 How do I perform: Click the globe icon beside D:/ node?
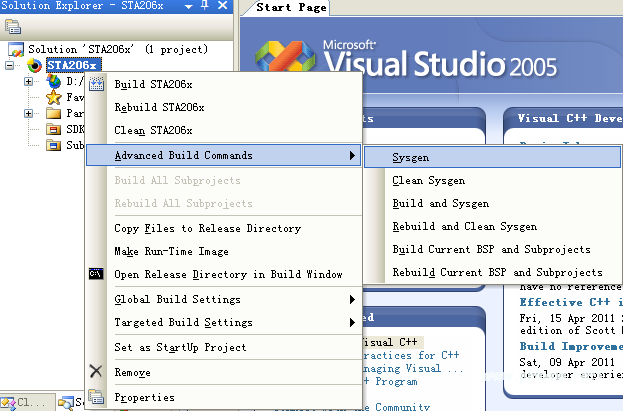[54, 81]
